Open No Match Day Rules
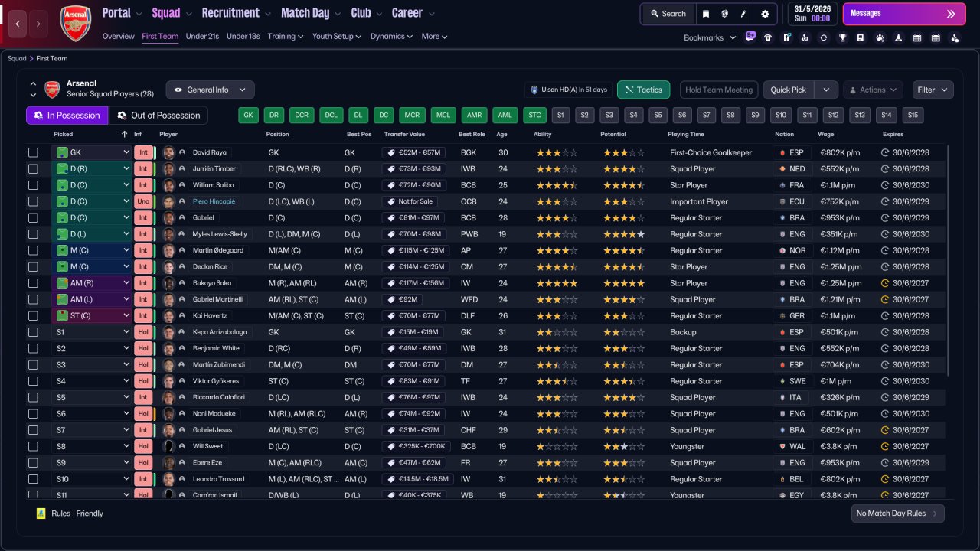The width and height of the screenshot is (980, 551). [x=897, y=514]
